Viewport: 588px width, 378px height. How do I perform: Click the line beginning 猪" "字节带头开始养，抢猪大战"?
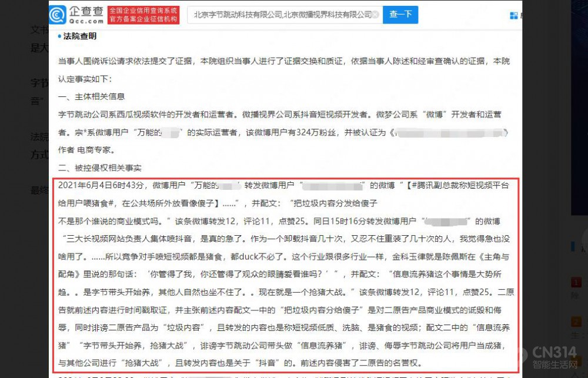tap(282, 346)
